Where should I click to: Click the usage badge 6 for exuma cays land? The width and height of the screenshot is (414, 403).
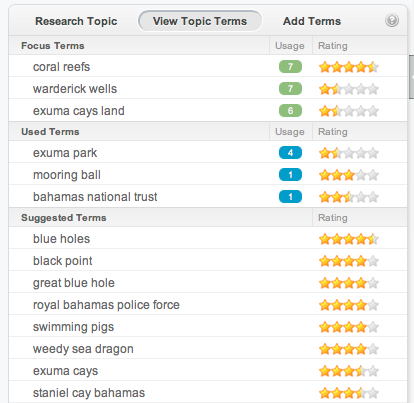pyautogui.click(x=290, y=111)
